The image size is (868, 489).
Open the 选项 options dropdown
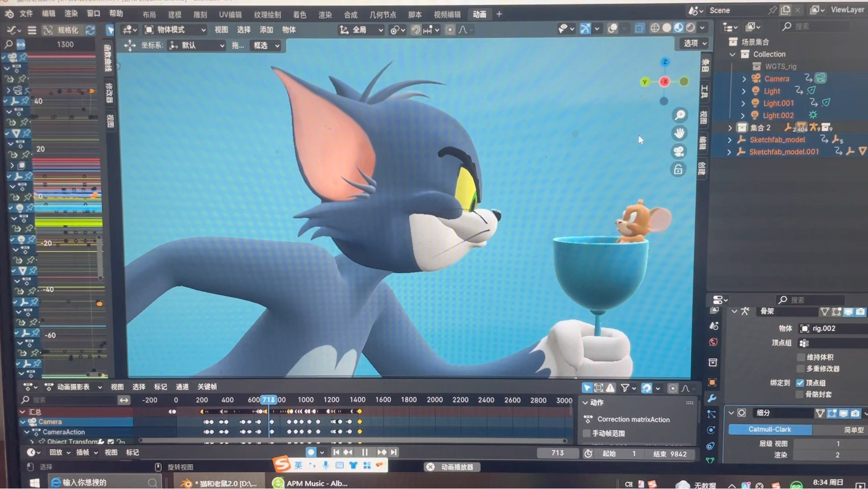tap(694, 43)
